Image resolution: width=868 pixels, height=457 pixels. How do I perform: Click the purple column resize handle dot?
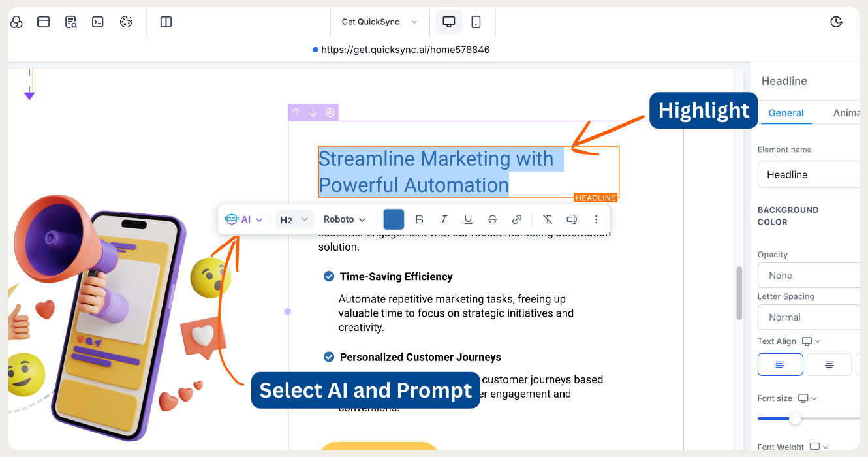[x=288, y=312]
